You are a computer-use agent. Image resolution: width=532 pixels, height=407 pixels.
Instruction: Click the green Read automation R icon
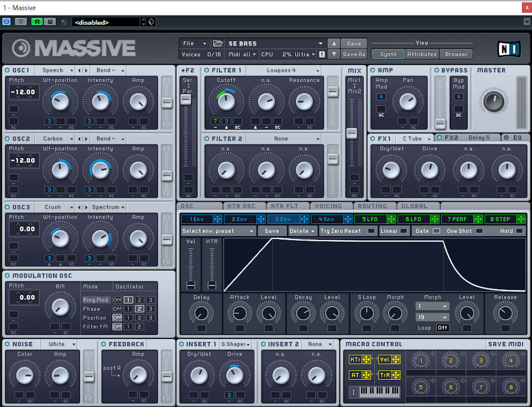(x=37, y=22)
